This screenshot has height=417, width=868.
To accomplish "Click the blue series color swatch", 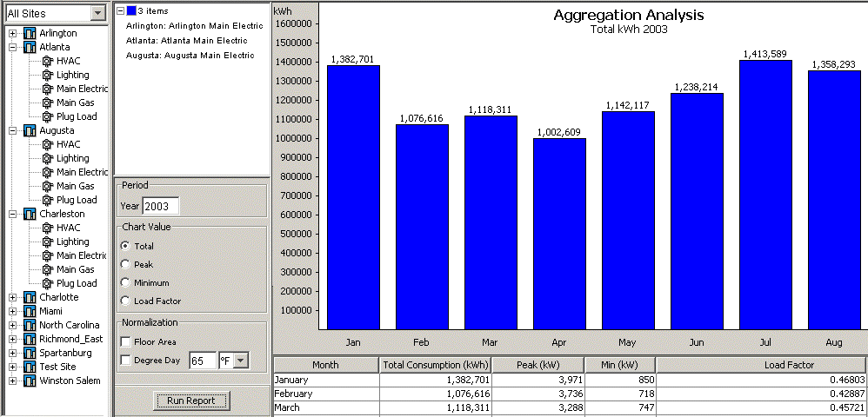I will click(x=131, y=10).
